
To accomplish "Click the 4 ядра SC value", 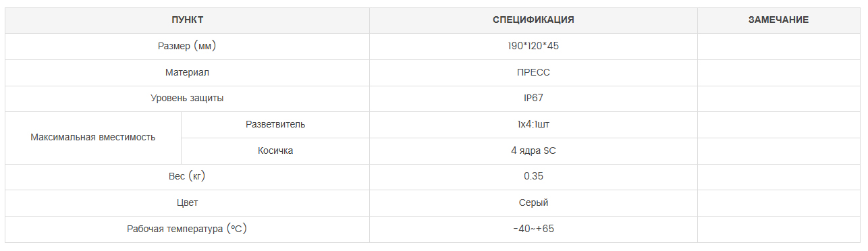I will pyautogui.click(x=533, y=151).
